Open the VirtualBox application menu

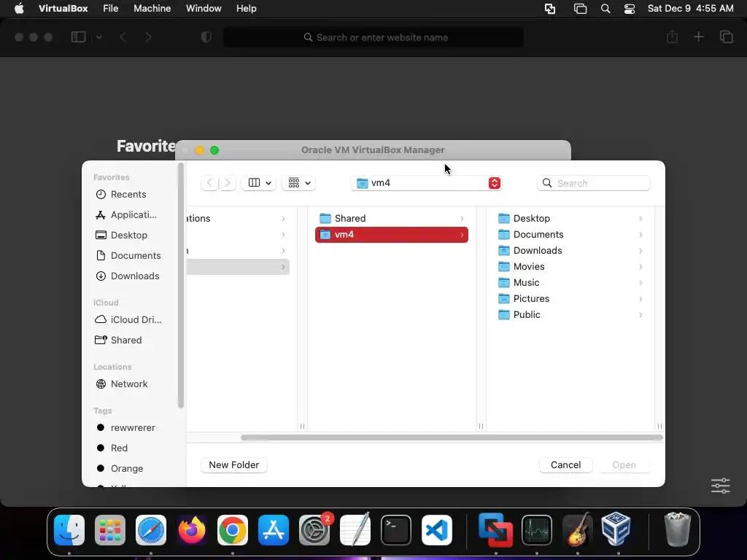click(x=63, y=9)
